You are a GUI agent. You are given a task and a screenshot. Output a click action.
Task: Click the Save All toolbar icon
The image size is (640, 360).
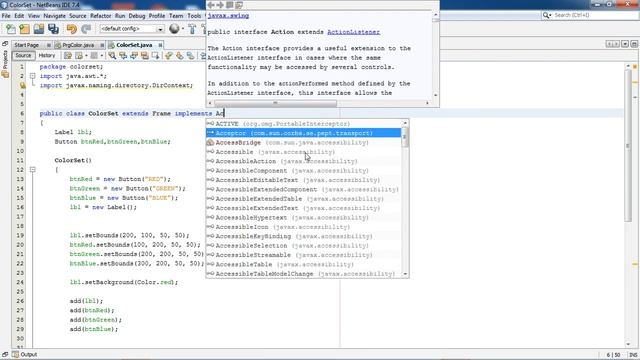point(53,29)
